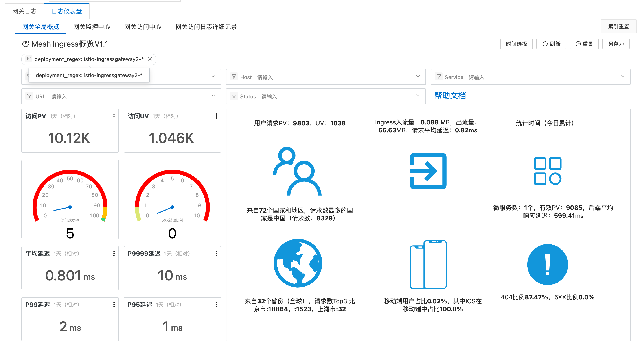The width and height of the screenshot is (644, 348).
Task: Click the 1.046K visit UV value
Action: point(171,138)
